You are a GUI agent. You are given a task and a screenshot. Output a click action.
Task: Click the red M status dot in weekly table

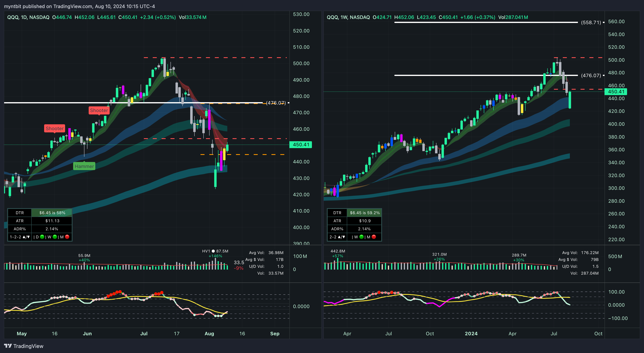pyautogui.click(x=374, y=237)
